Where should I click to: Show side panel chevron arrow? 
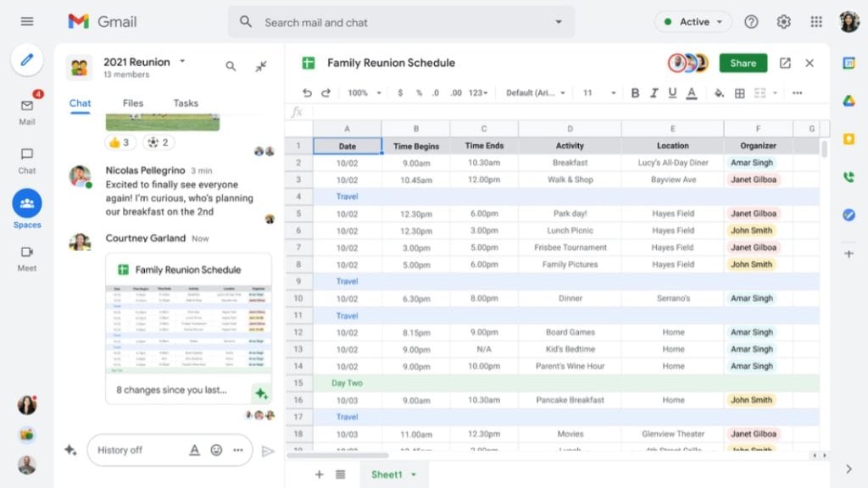849,469
